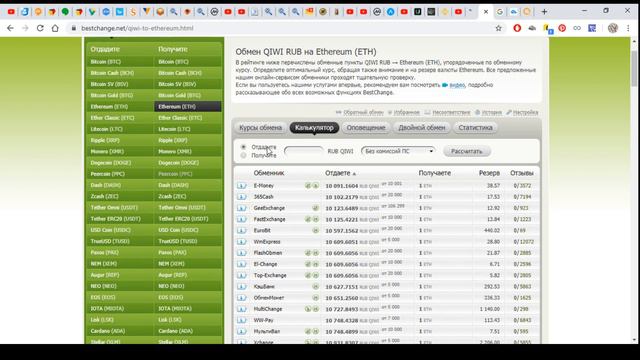Screen dimensions: 640x360
Task: Sort by Отзывы column header
Action: tap(522, 173)
